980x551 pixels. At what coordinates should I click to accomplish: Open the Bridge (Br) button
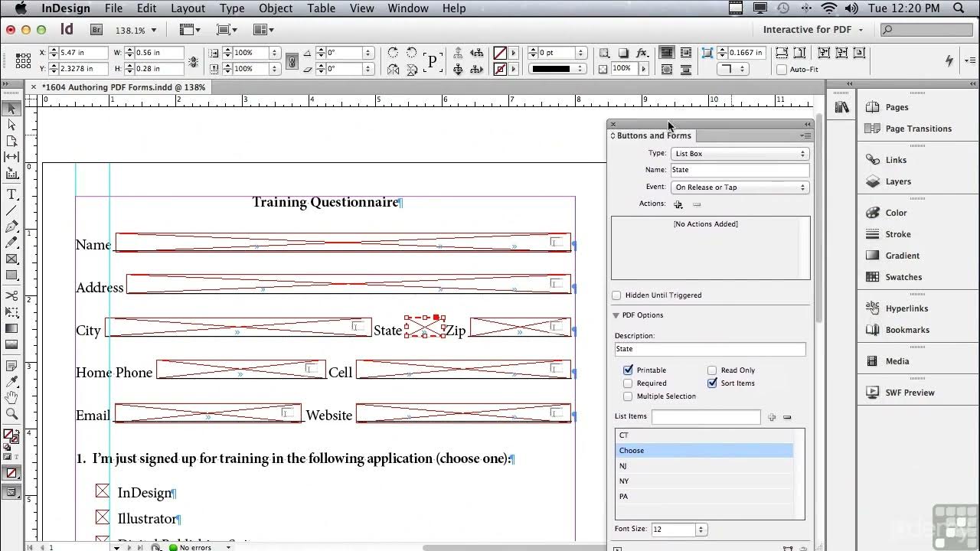pyautogui.click(x=96, y=30)
